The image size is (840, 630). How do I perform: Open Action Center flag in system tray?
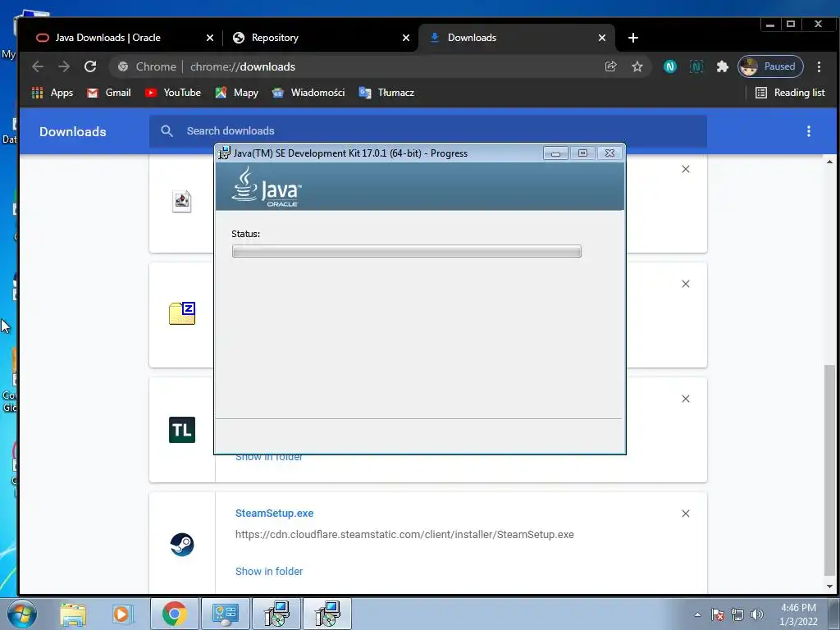718,614
